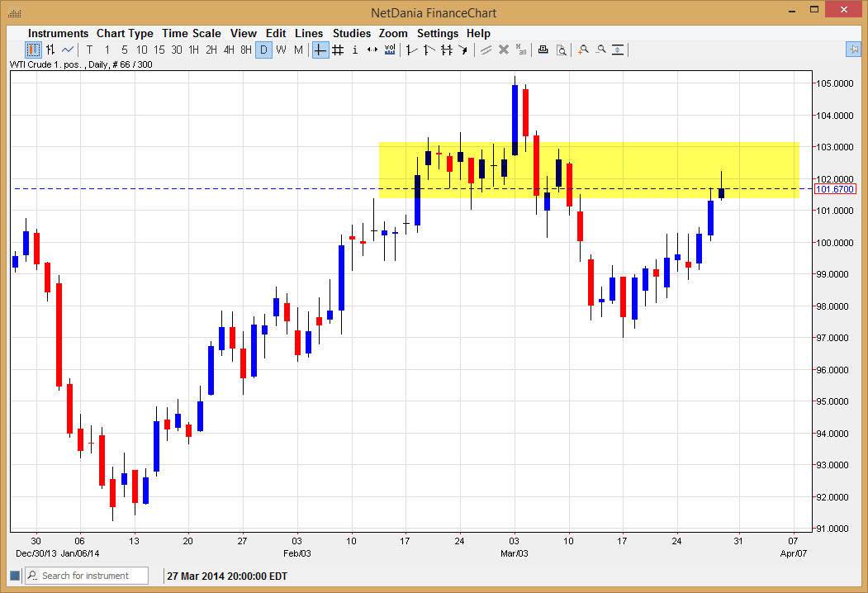Screen dimensions: 868x593
Task: Toggle the crosshair cursor tool
Action: (x=320, y=50)
